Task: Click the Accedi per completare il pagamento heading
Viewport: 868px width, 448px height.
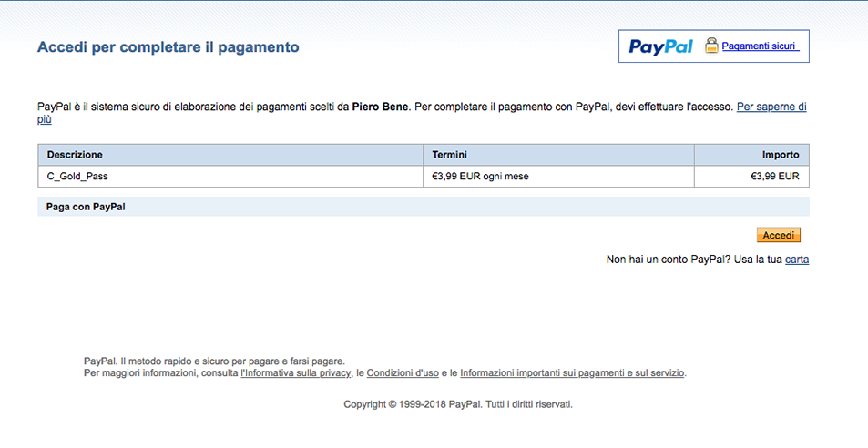Action: [168, 47]
